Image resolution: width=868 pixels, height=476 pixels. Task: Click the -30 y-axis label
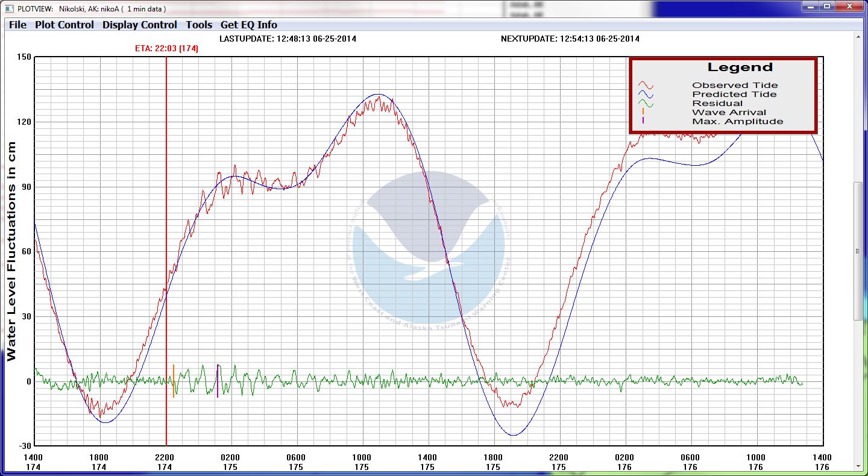(25, 446)
